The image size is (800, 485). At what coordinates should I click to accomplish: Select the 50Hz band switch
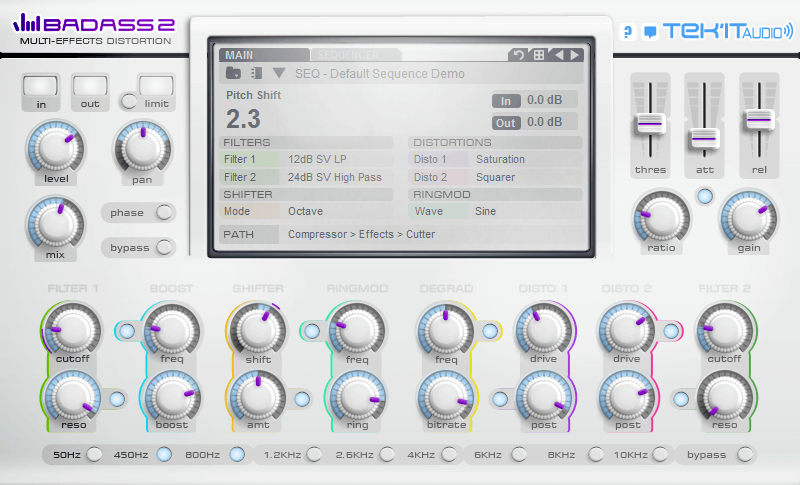[x=94, y=454]
